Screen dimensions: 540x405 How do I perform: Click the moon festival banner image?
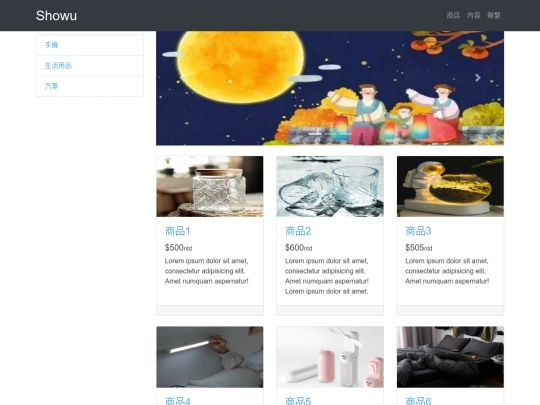pyautogui.click(x=330, y=88)
